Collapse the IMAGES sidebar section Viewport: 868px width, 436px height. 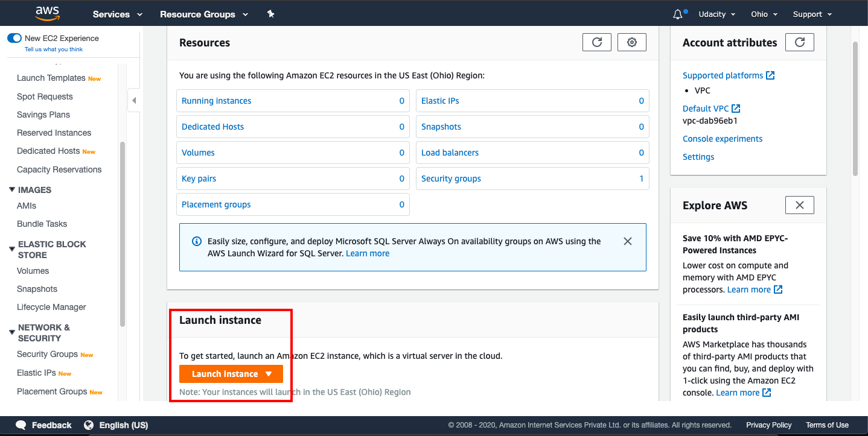[12, 190]
